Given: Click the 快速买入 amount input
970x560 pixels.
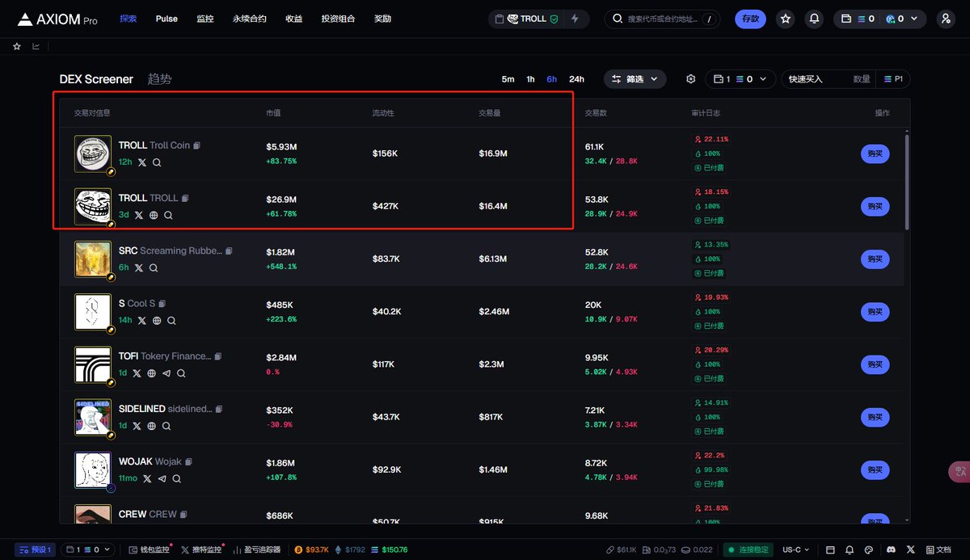Looking at the screenshot, I should (828, 79).
